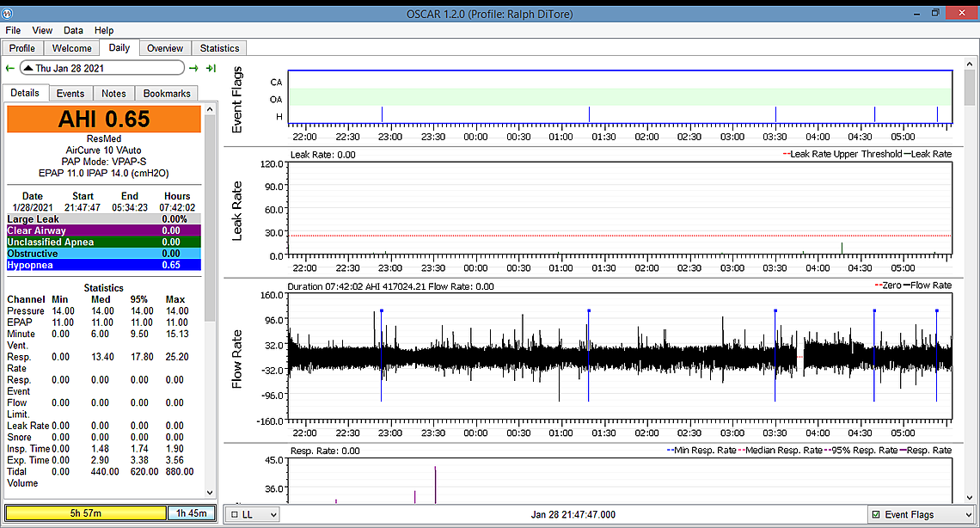
Task: Open the View menu
Action: click(42, 30)
